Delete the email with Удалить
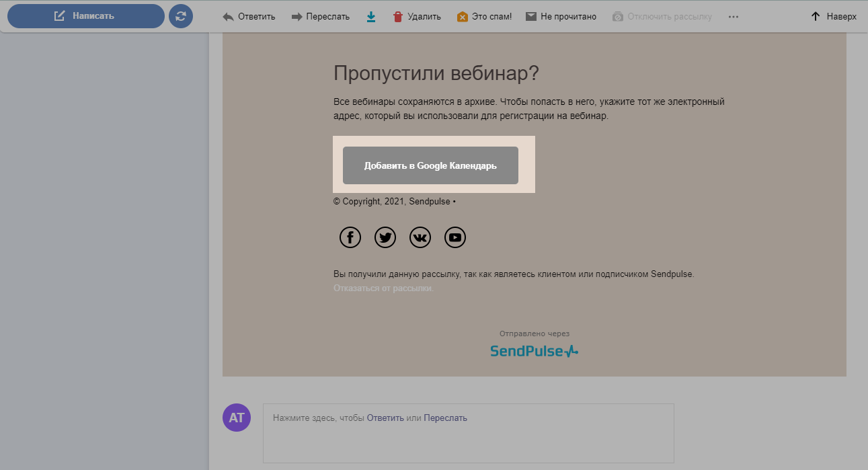The height and width of the screenshot is (470, 868). coord(416,17)
